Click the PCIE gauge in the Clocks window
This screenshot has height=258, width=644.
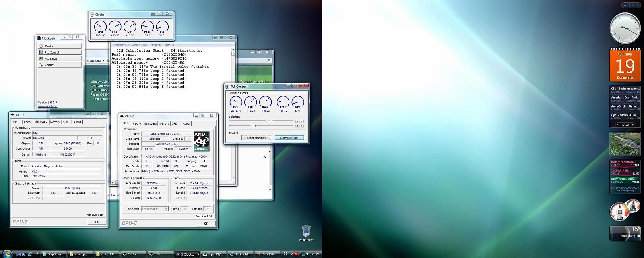[x=147, y=28]
